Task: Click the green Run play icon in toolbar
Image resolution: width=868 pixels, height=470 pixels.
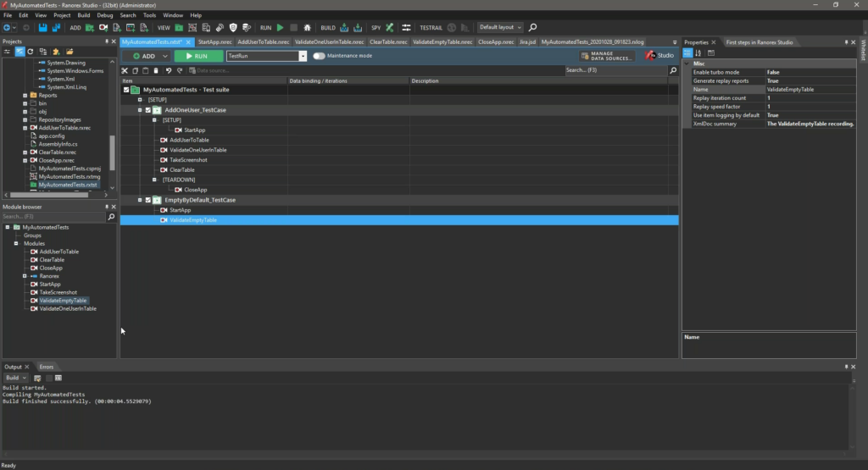Action: 280,27
